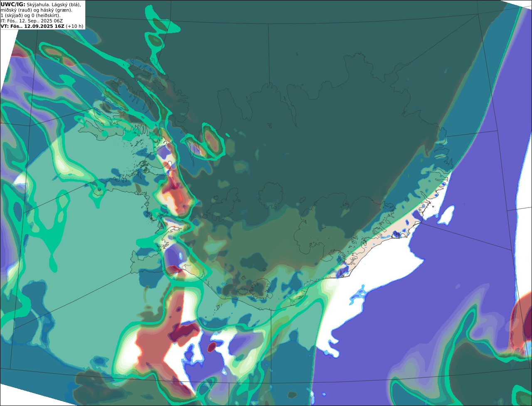Click the bold 'UWC/IG:' title label

[13, 4]
